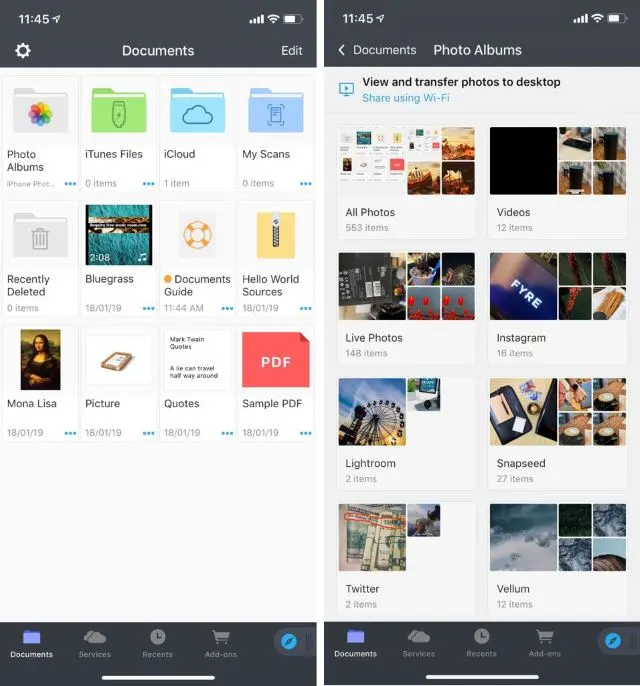Open the Vellum album

tap(558, 557)
